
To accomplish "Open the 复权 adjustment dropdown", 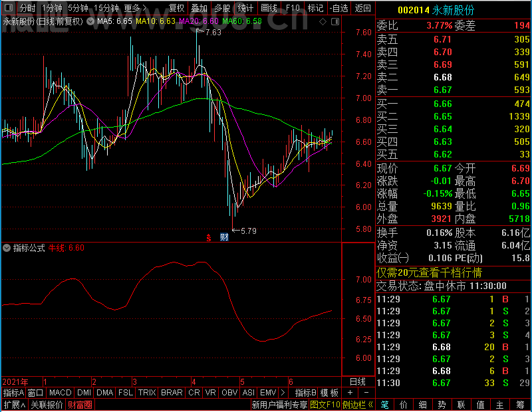I will [x=176, y=8].
